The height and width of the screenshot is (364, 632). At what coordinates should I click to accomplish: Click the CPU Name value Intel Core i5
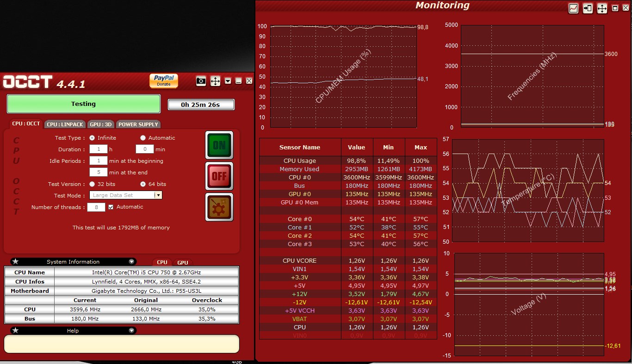coord(147,272)
